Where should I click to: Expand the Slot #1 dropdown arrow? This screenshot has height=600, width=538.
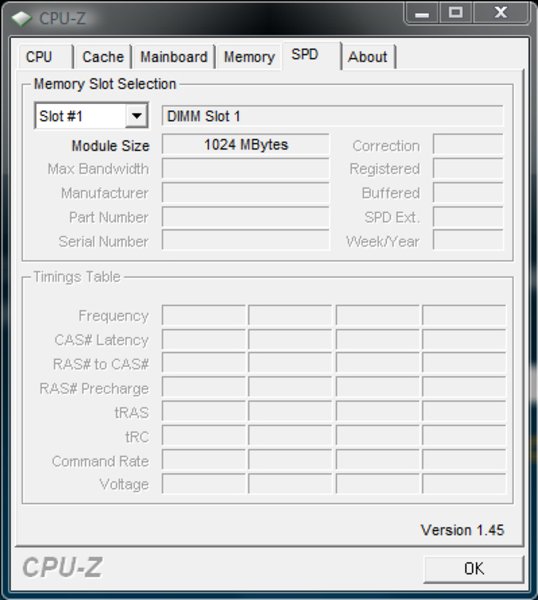[136, 116]
